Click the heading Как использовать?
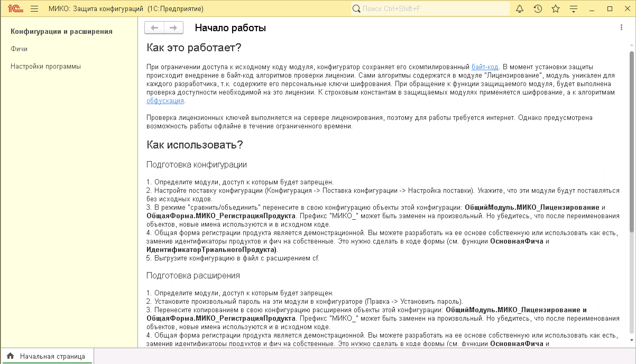This screenshot has height=364, width=636. (x=195, y=145)
